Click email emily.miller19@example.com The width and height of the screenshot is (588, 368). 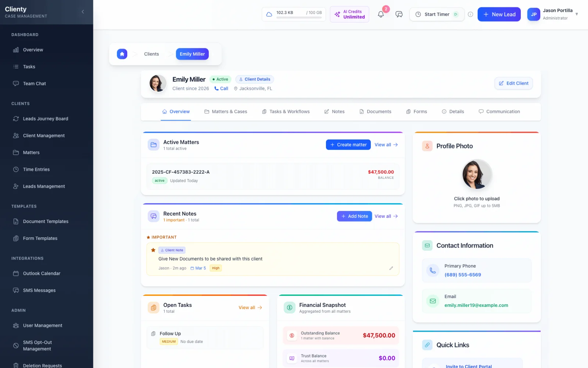click(476, 305)
